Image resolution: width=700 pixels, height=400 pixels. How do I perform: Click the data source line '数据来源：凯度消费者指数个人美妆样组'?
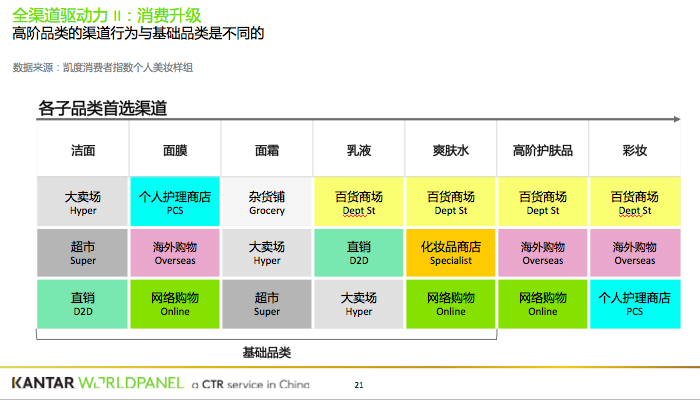103,67
